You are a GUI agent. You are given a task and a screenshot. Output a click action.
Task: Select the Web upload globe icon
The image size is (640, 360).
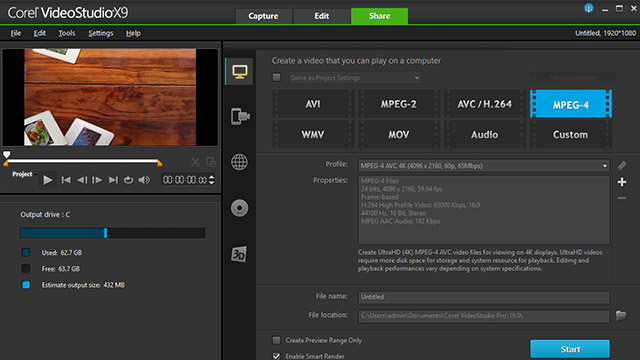coord(239,162)
